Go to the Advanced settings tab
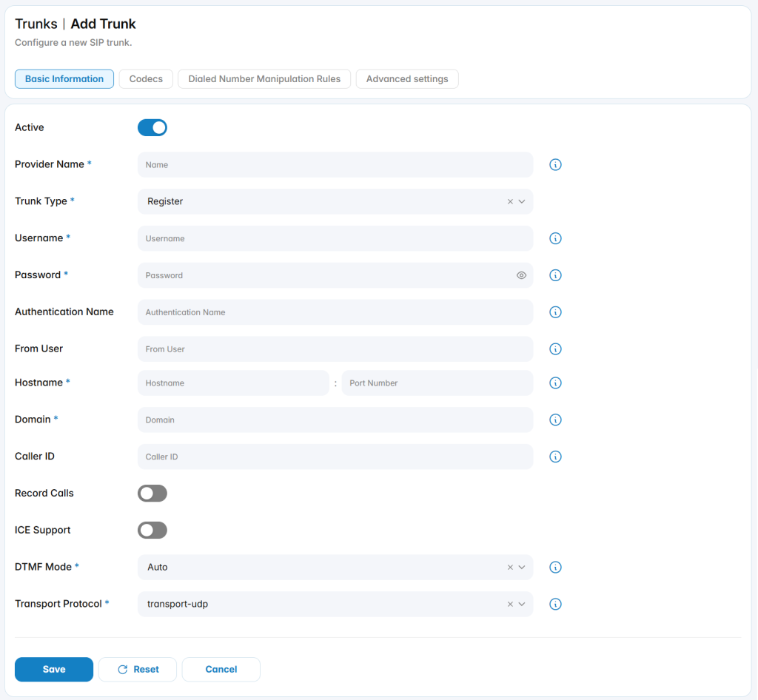This screenshot has width=758, height=700. point(407,78)
